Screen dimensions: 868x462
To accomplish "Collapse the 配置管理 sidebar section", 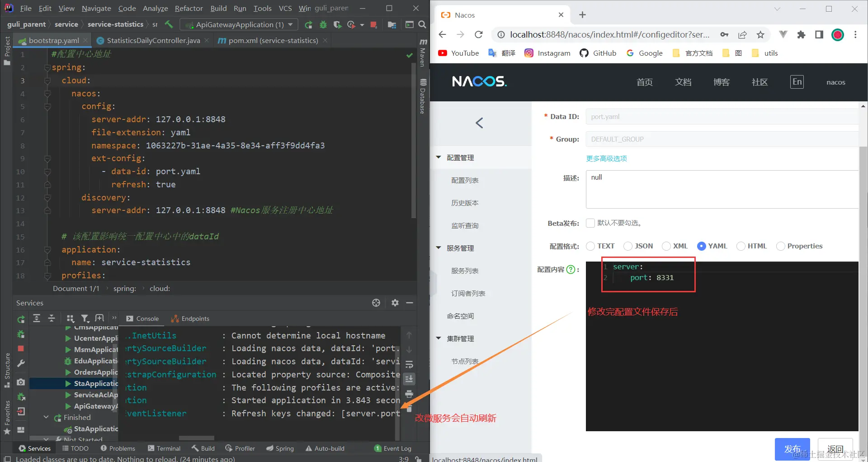I will pyautogui.click(x=439, y=157).
